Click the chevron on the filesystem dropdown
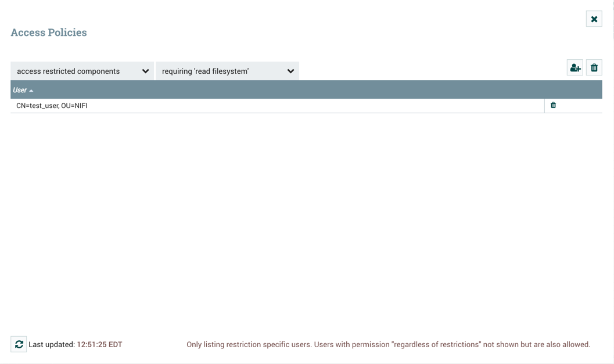614x364 pixels. 290,70
